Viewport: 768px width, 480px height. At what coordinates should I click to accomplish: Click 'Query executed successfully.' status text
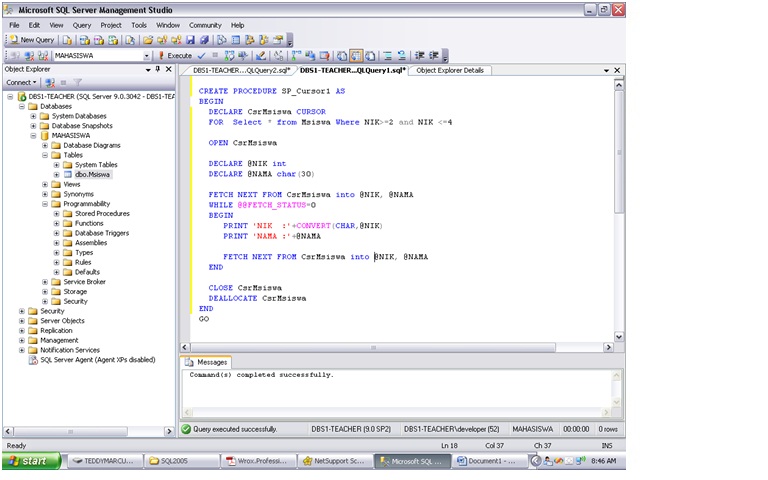click(235, 429)
